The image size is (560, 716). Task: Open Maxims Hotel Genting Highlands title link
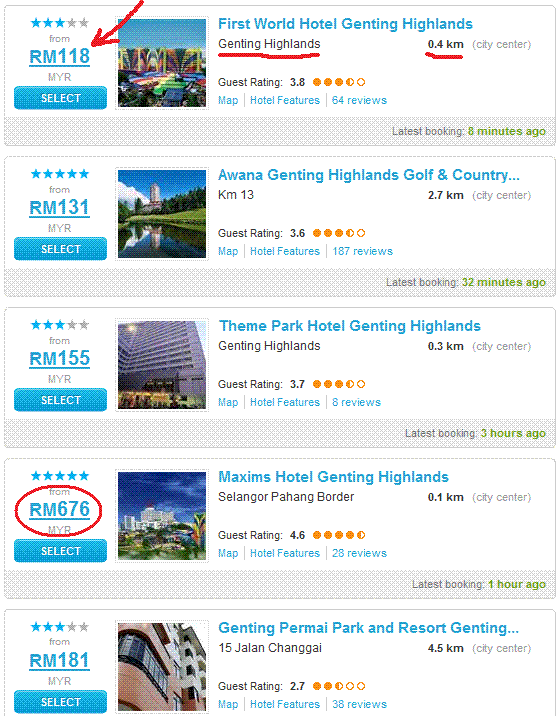click(333, 477)
